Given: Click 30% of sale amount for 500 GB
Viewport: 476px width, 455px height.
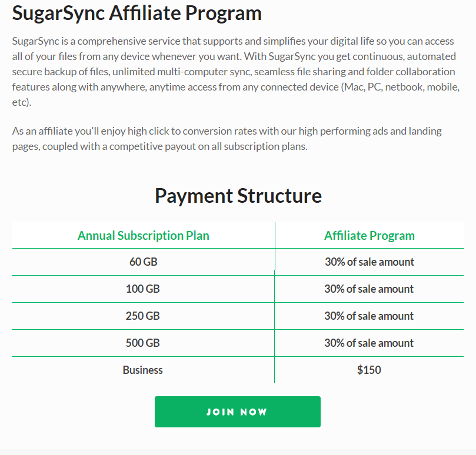Looking at the screenshot, I should click(369, 343).
